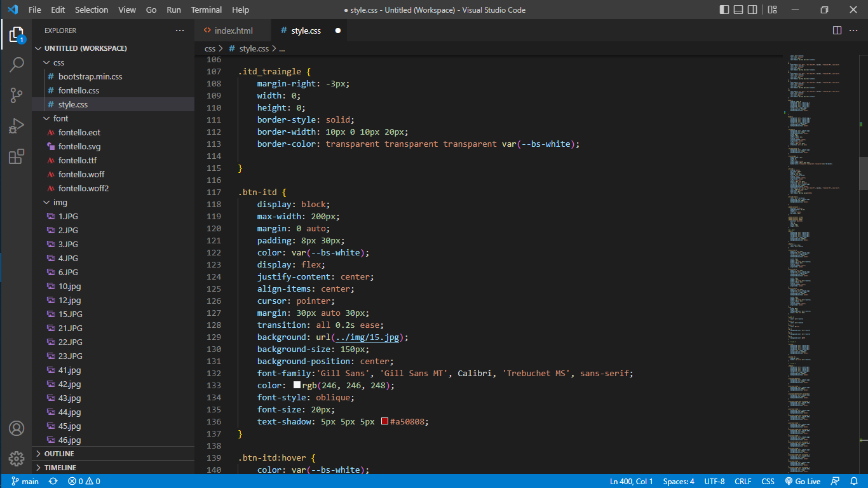The height and width of the screenshot is (488, 868).
Task: Click the vertical scrollbar thumb in editor
Action: click(864, 173)
